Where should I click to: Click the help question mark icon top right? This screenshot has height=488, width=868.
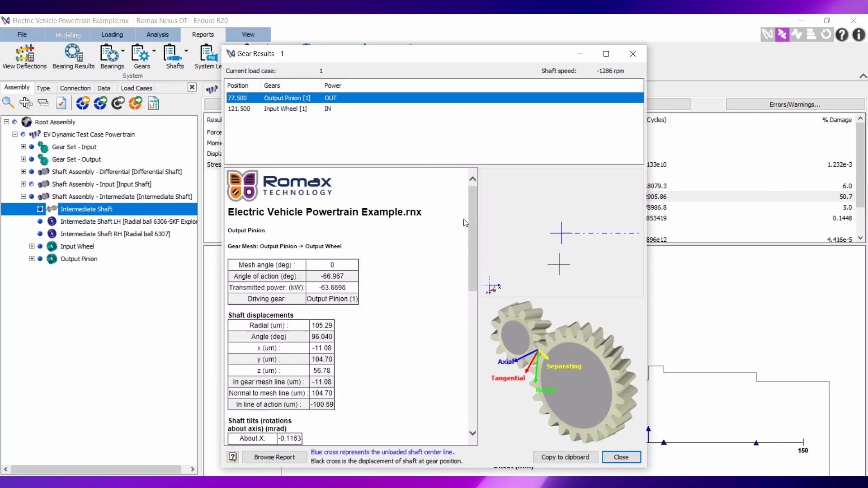pyautogui.click(x=842, y=35)
